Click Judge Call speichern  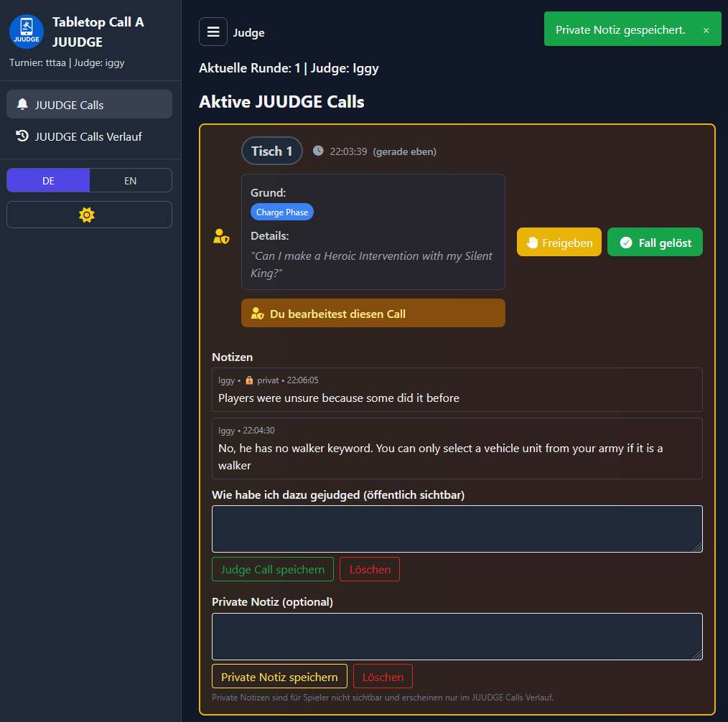pos(273,569)
